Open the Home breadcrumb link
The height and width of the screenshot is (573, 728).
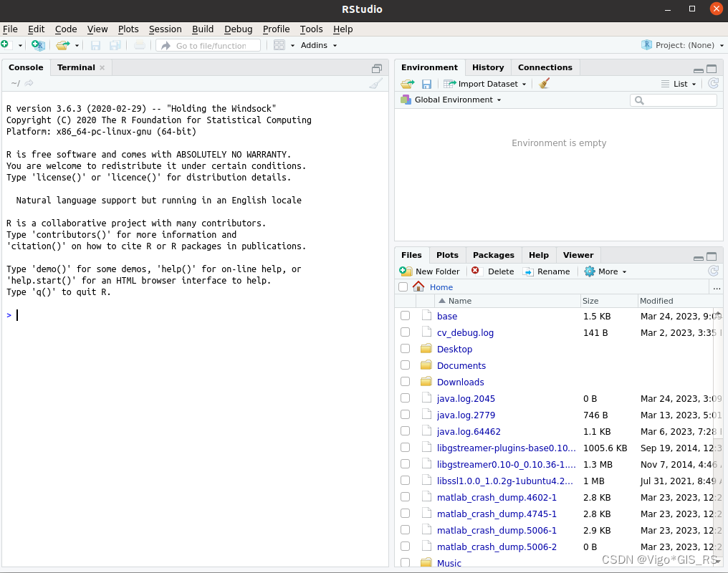(441, 287)
